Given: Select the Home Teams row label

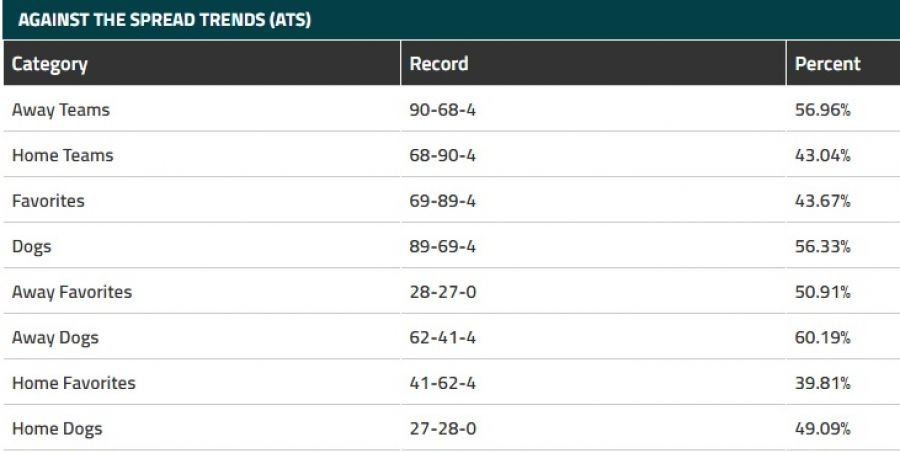Looking at the screenshot, I should 63,155.
